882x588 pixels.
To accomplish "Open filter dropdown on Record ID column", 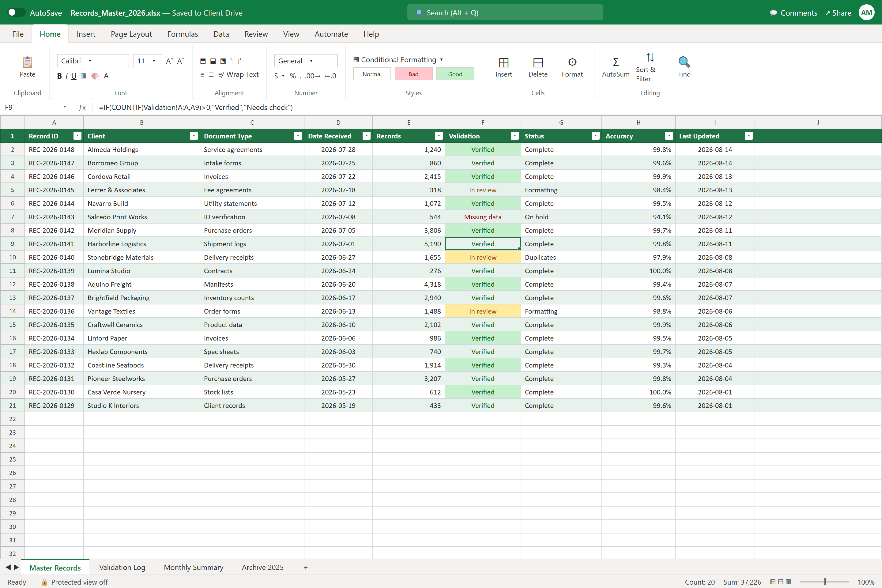I will coord(77,136).
